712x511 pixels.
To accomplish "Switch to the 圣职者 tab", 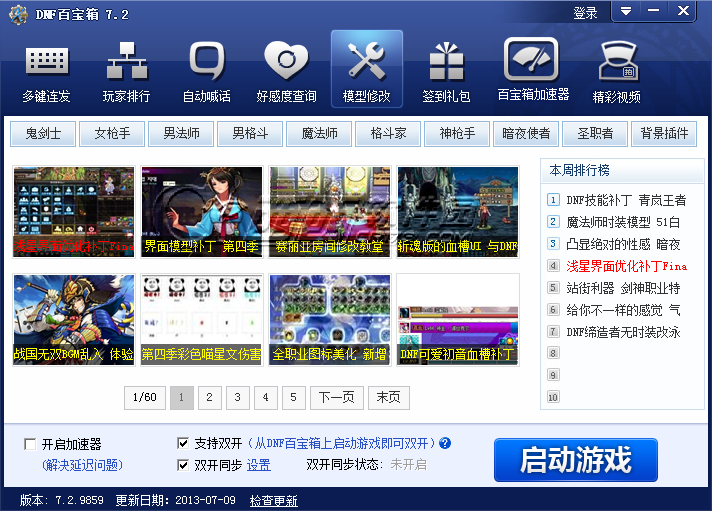I will (x=595, y=134).
